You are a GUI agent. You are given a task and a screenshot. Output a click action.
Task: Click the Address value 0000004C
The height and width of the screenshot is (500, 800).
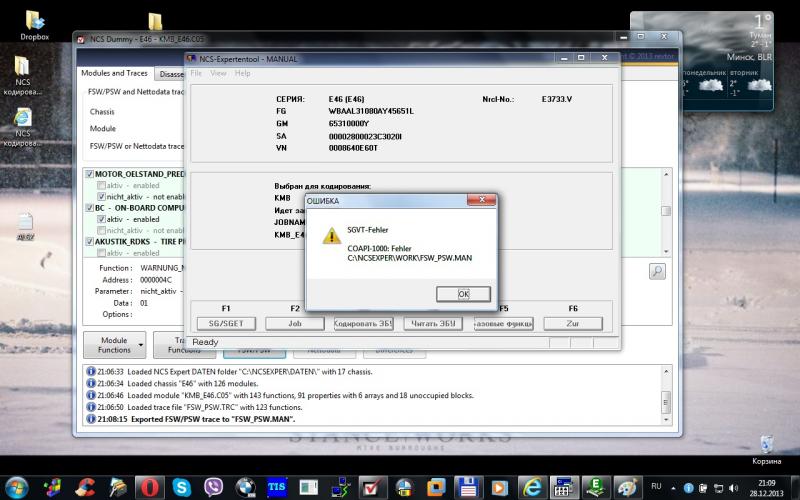pos(156,280)
